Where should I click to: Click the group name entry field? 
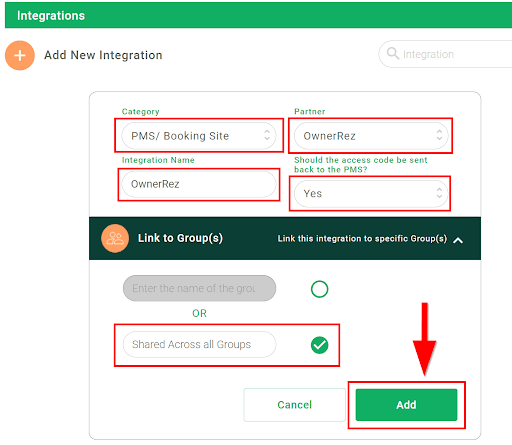click(x=199, y=288)
